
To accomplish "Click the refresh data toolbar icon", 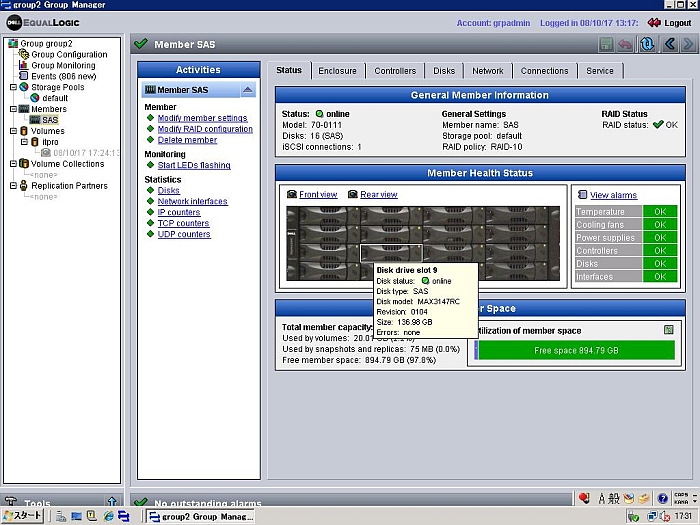I will click(x=648, y=44).
